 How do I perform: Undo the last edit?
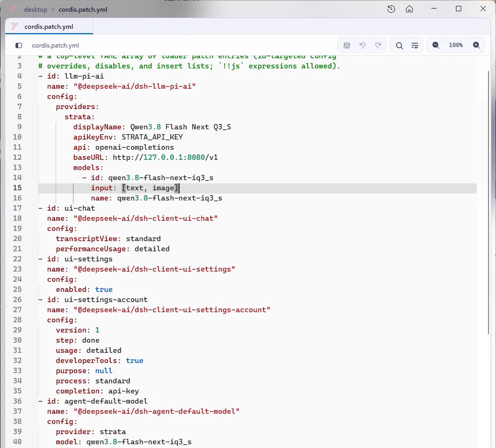click(362, 45)
